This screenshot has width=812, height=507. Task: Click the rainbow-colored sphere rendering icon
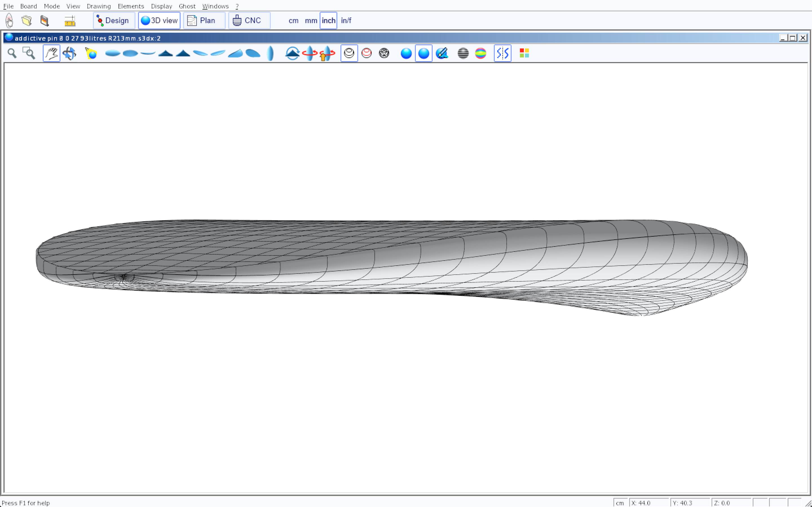pyautogui.click(x=480, y=53)
